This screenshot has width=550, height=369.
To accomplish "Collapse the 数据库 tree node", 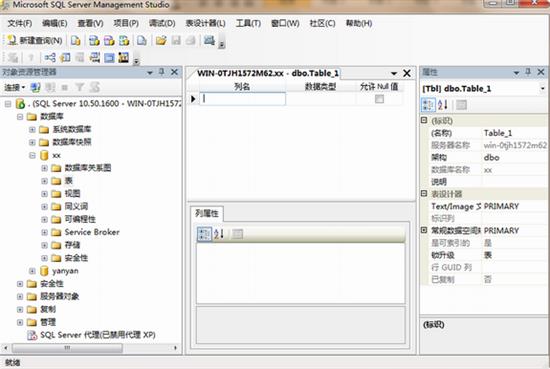I will (20, 116).
